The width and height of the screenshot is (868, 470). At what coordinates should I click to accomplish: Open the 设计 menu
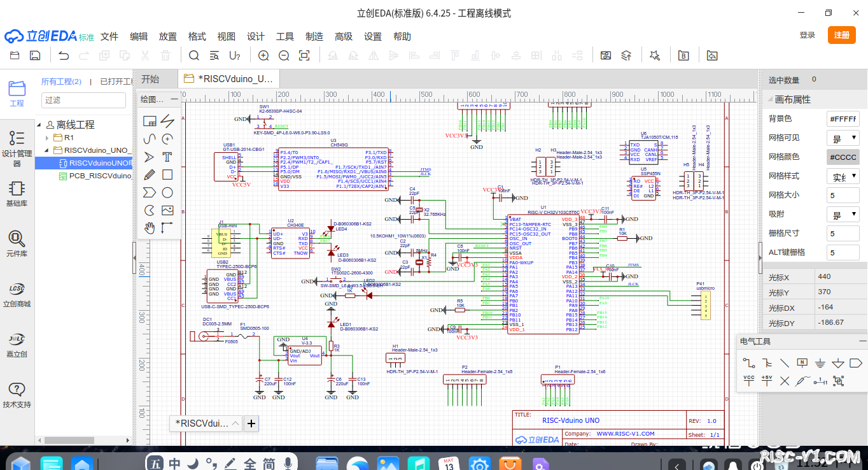(x=256, y=36)
